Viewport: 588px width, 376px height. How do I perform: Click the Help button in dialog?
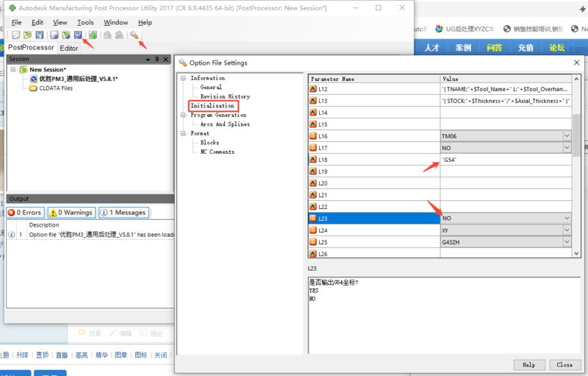[x=528, y=364]
